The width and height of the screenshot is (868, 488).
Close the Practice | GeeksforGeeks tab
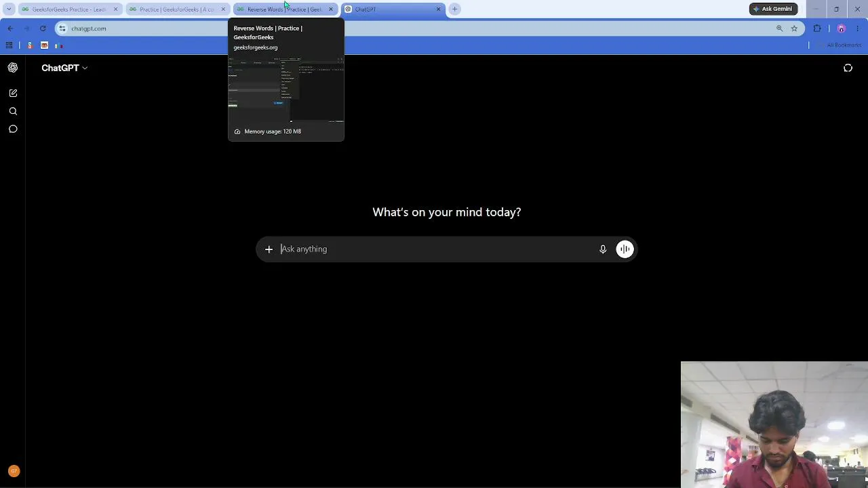(222, 9)
